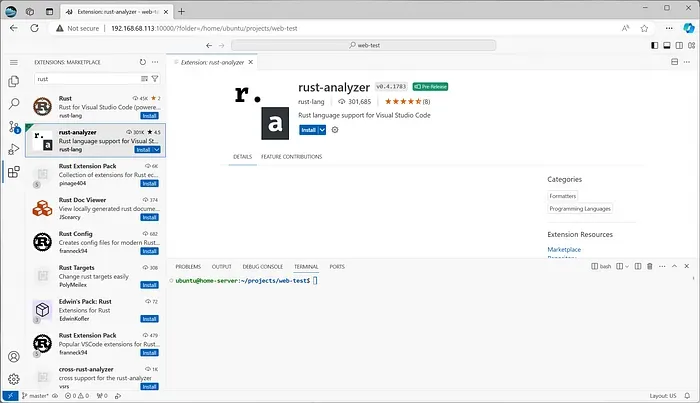Open a new browser tab

tap(181, 12)
